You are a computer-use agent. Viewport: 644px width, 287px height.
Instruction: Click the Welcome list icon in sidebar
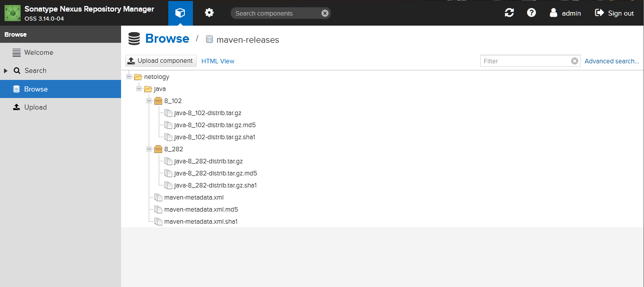[17, 52]
